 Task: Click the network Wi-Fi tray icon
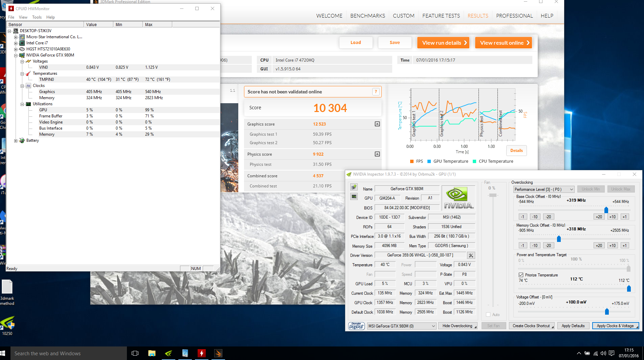[596, 353]
